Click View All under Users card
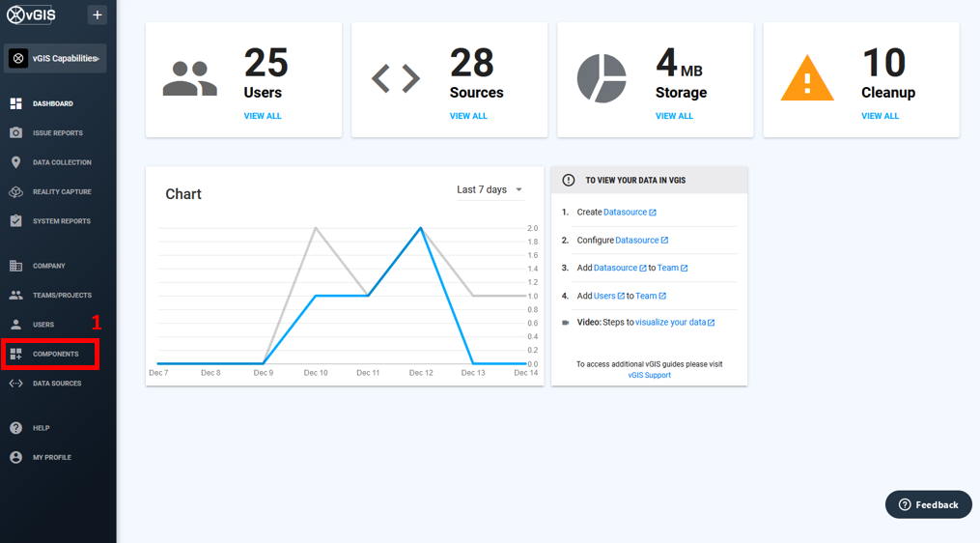The width and height of the screenshot is (980, 543). (x=263, y=116)
